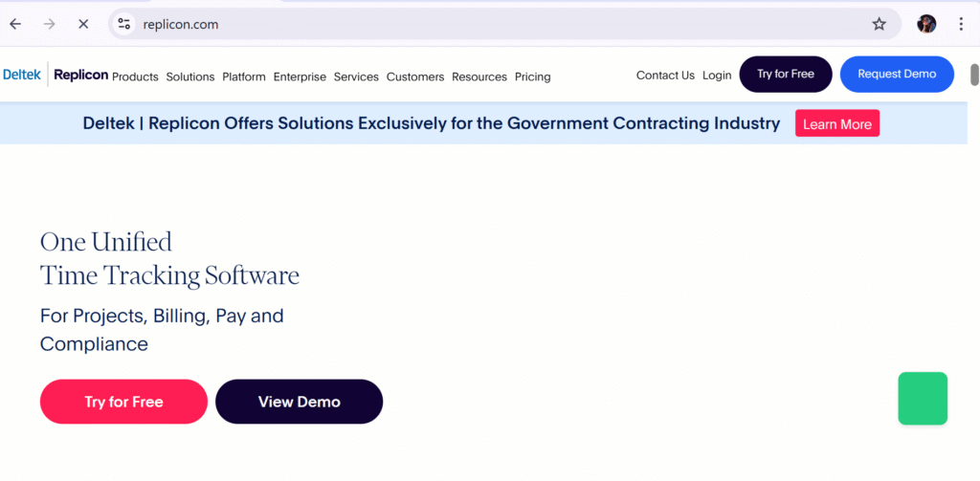Open the Chrome three-dot menu
This screenshot has width=980, height=481.
[961, 24]
